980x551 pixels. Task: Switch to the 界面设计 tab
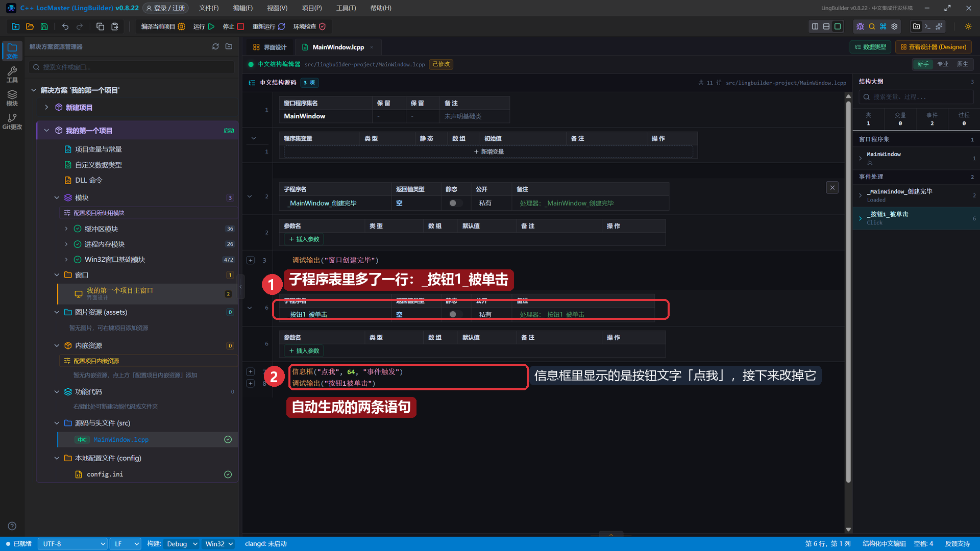point(270,47)
